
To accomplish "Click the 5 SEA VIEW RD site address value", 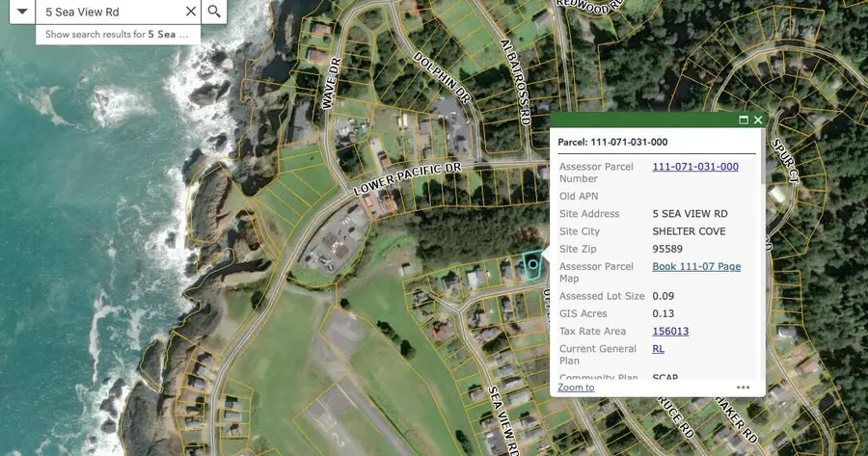I will click(690, 214).
